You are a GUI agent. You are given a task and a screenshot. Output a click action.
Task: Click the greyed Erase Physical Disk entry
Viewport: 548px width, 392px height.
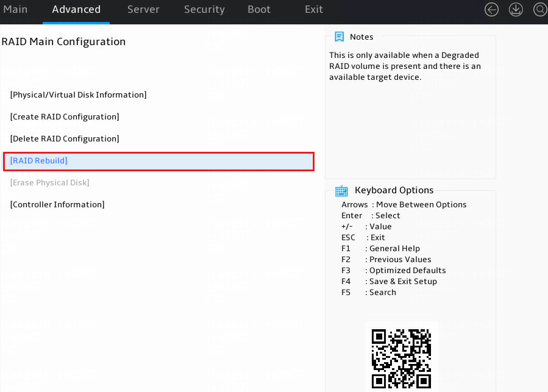click(49, 182)
